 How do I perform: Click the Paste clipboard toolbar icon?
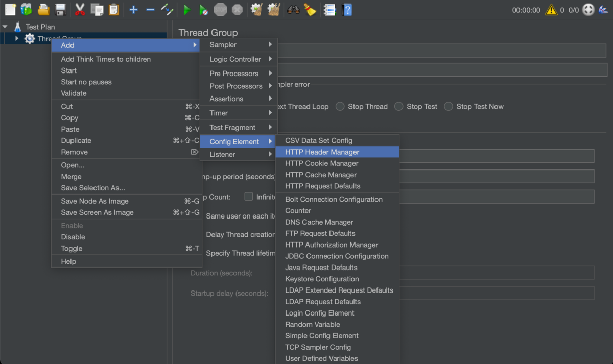coord(113,9)
